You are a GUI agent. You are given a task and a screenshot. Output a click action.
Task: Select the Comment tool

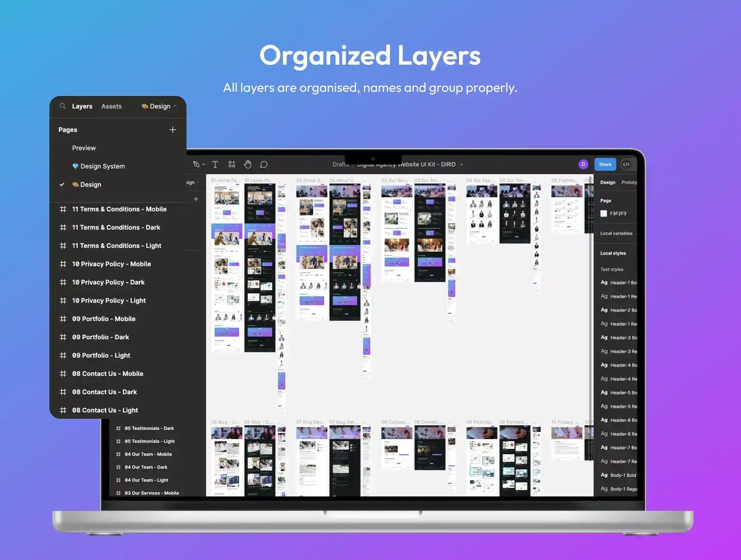[264, 164]
